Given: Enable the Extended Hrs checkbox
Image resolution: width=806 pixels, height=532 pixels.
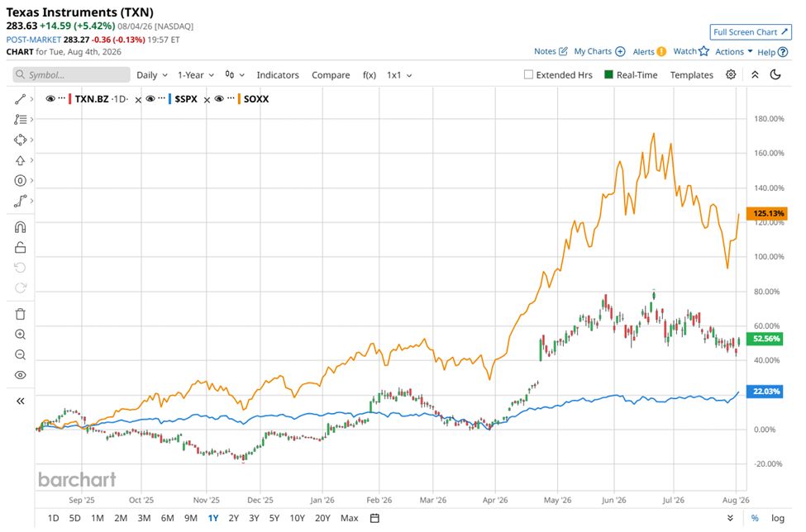Looking at the screenshot, I should point(528,74).
